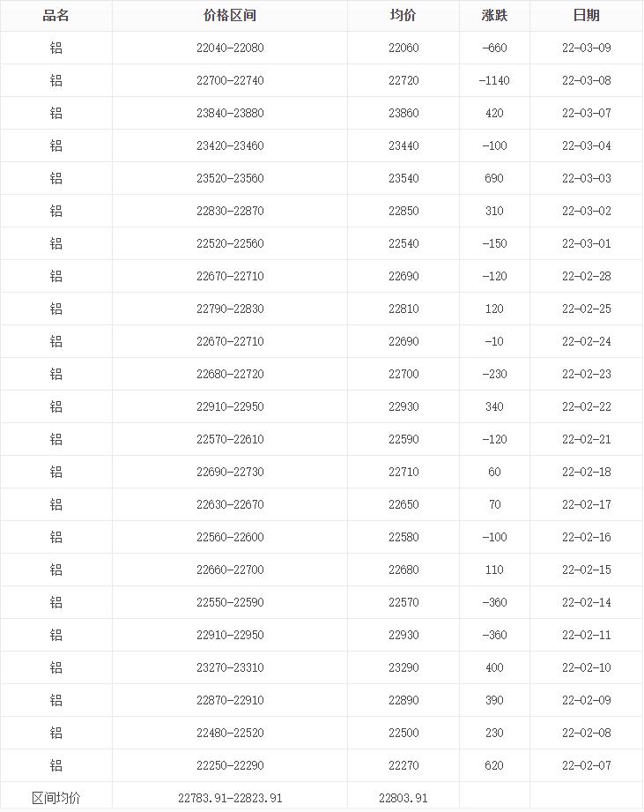Screen dimensions: 644x812
Task: Select price range 22040-22080
Action: pyautogui.click(x=230, y=48)
